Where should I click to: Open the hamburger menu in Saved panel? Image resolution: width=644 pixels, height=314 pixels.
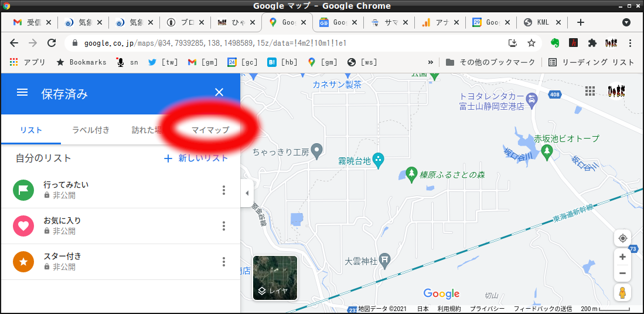coord(22,93)
